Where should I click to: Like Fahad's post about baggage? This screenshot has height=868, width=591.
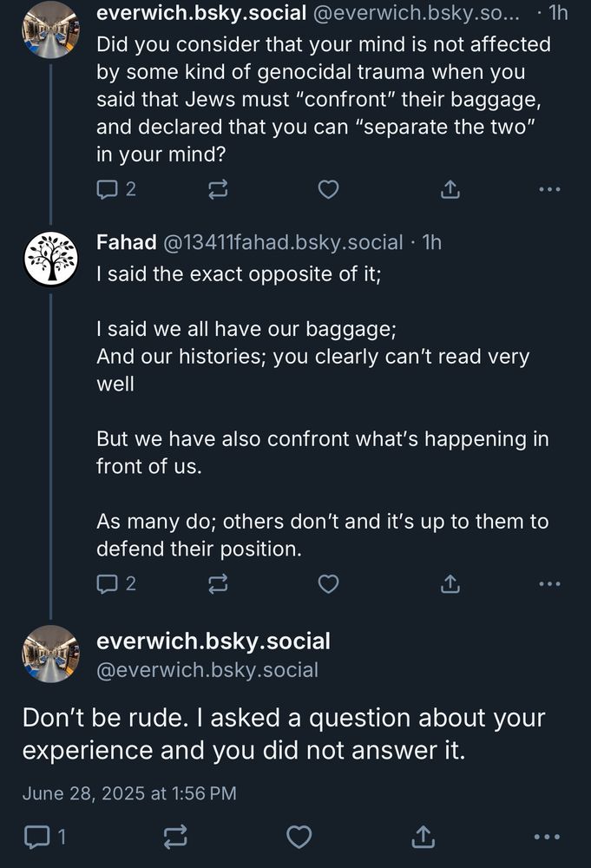328,584
